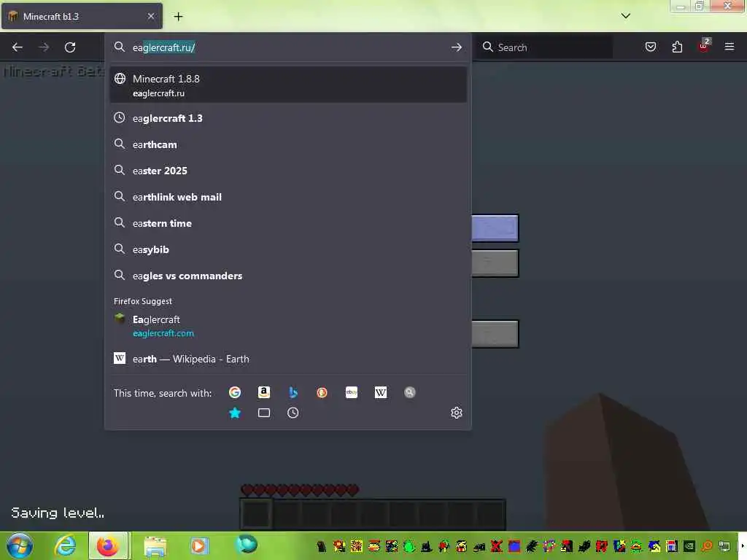The height and width of the screenshot is (560, 747).
Task: Open the Pocket save icon
Action: (651, 47)
